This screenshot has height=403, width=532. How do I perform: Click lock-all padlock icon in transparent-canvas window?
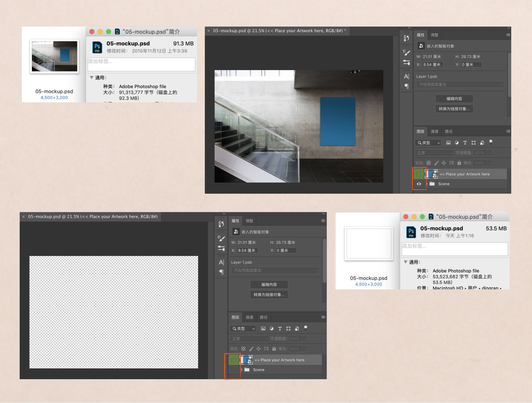click(x=274, y=349)
